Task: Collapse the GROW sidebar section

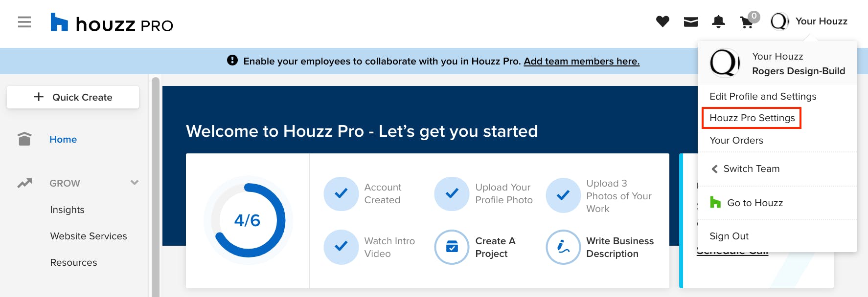Action: tap(134, 183)
